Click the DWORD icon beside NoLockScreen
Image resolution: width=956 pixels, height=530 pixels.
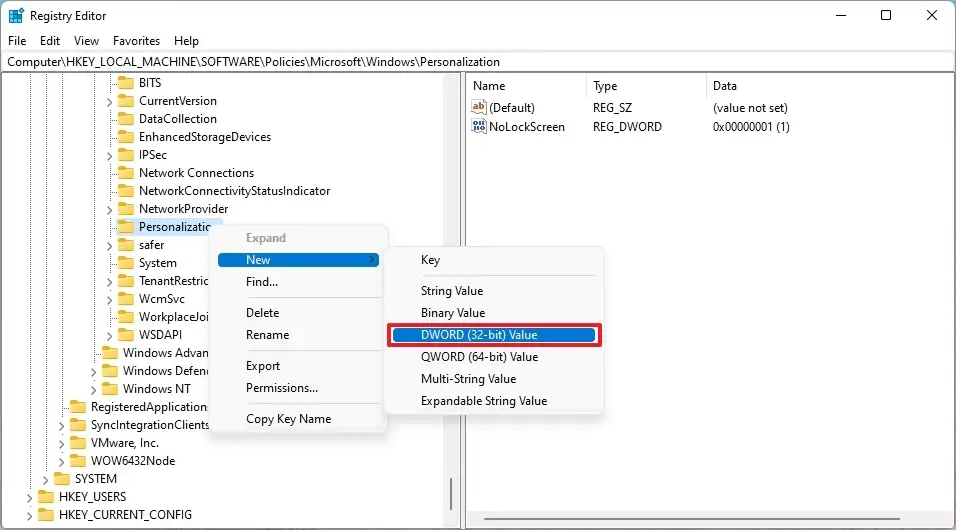[479, 126]
